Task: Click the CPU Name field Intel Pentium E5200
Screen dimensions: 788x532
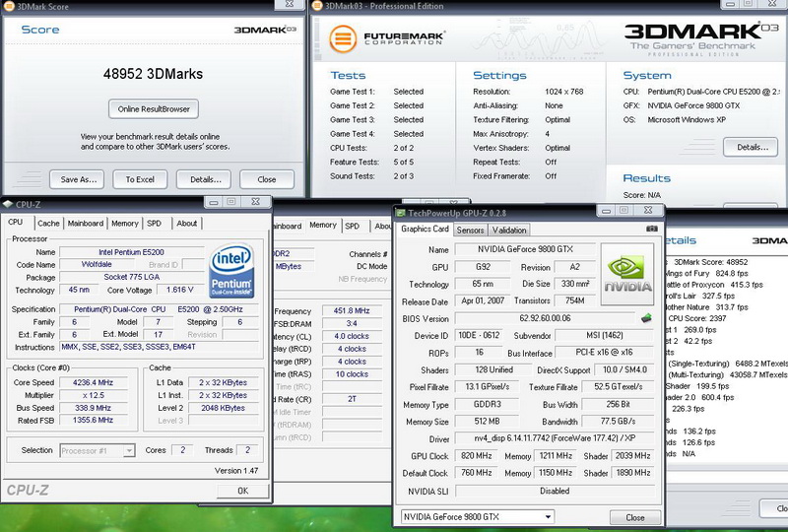Action: (132, 252)
